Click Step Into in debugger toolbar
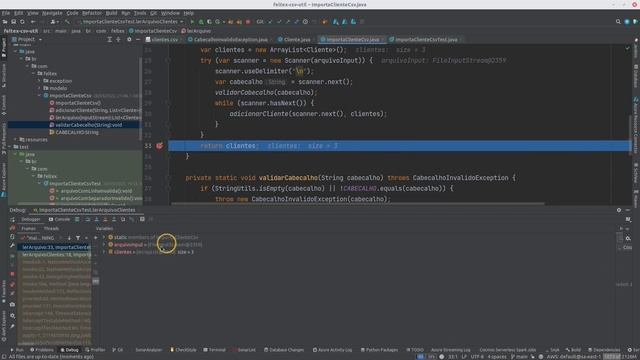 [96, 220]
